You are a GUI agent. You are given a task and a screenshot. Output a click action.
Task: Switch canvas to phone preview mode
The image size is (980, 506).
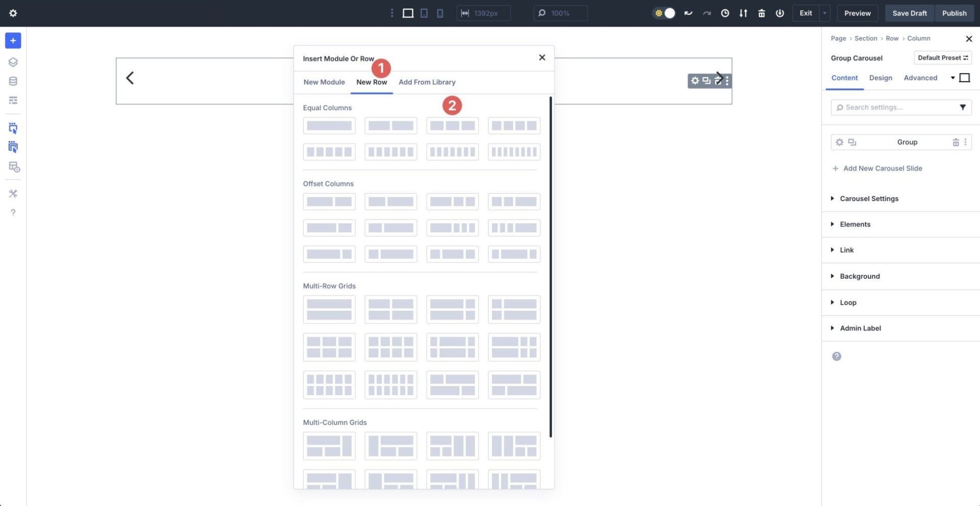pyautogui.click(x=440, y=13)
